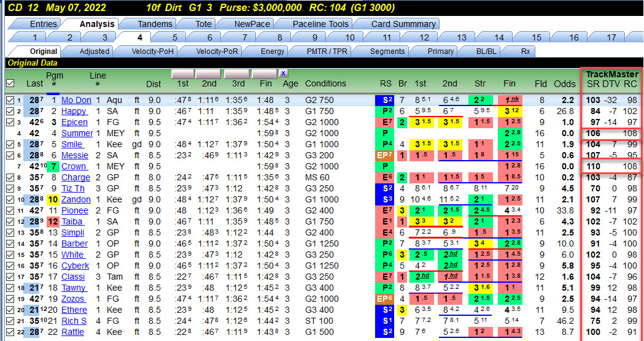Open the Summer horse link
The height and width of the screenshot is (341, 644).
click(77, 133)
